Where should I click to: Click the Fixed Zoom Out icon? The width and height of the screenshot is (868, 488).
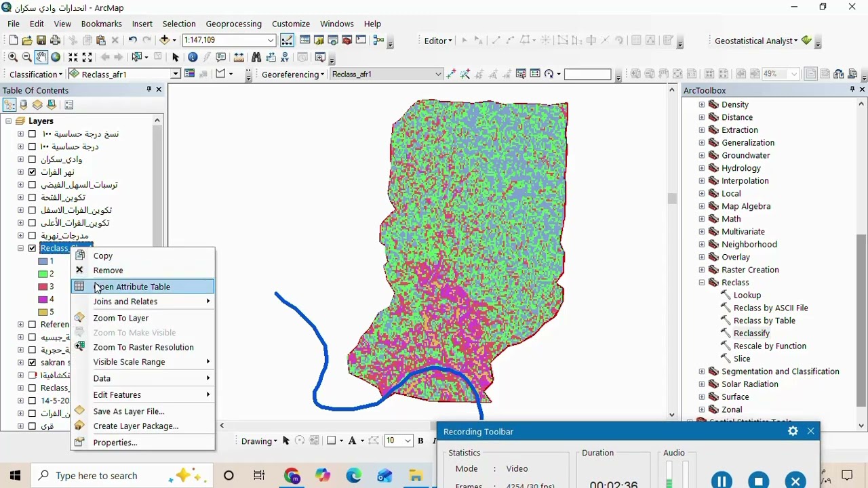click(x=87, y=57)
